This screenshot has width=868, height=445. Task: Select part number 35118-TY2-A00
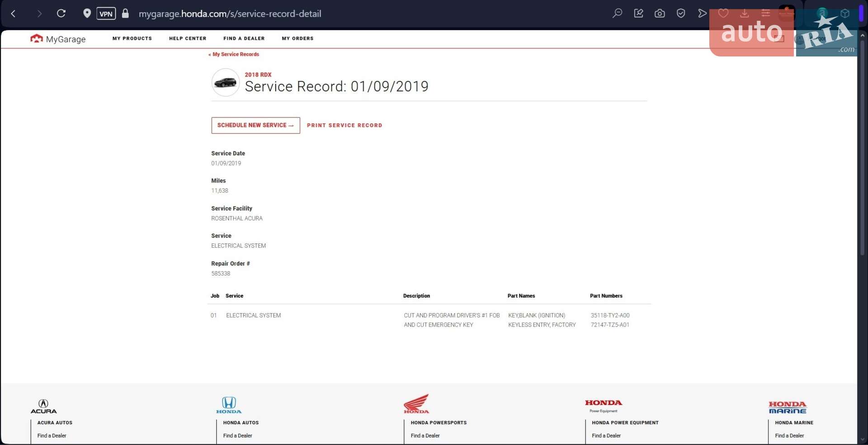[x=610, y=315]
